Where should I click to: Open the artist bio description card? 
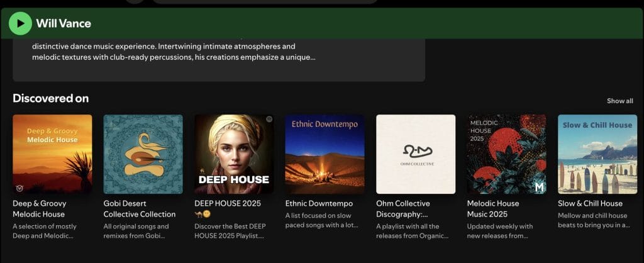tap(218, 58)
